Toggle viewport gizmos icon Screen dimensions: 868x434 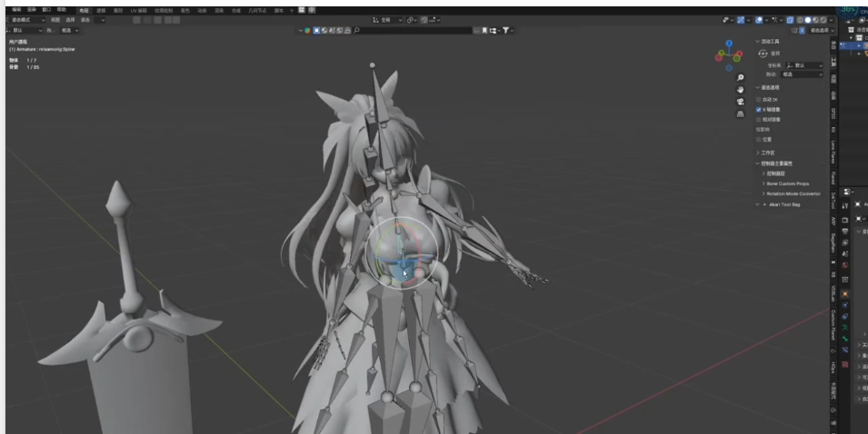tap(741, 20)
